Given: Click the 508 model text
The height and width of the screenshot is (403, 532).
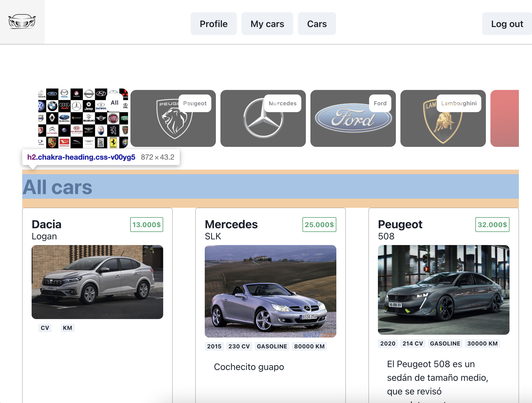Looking at the screenshot, I should (x=386, y=236).
